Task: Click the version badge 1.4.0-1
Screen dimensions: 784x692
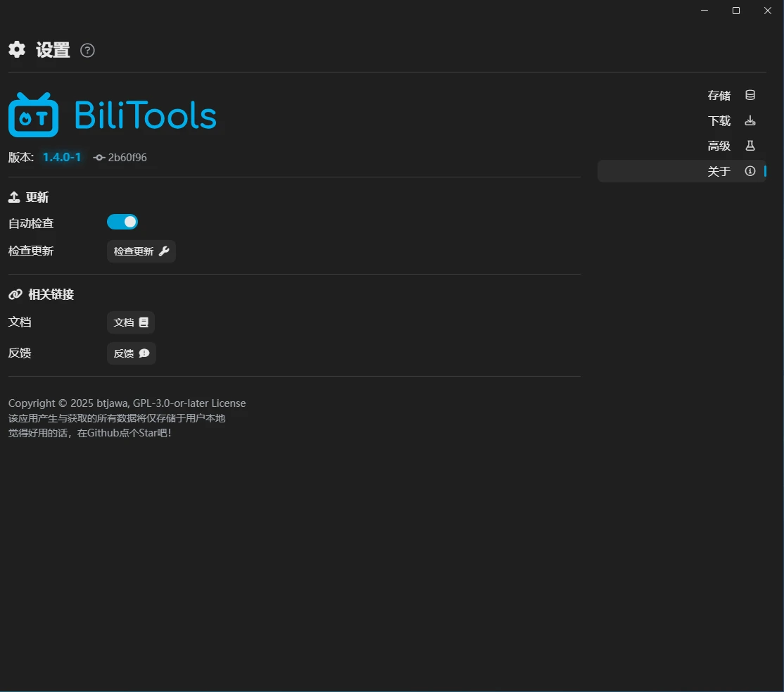Action: click(x=62, y=158)
